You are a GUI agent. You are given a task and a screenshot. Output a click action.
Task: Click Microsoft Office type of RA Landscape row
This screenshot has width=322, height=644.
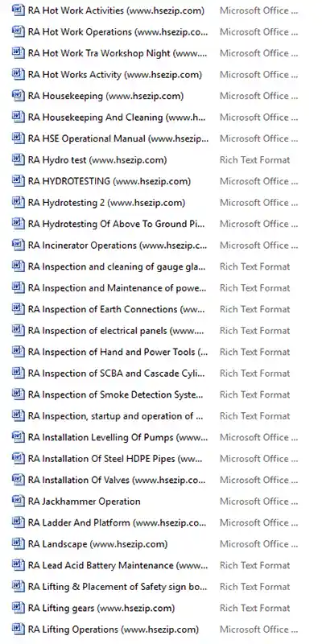259,544
